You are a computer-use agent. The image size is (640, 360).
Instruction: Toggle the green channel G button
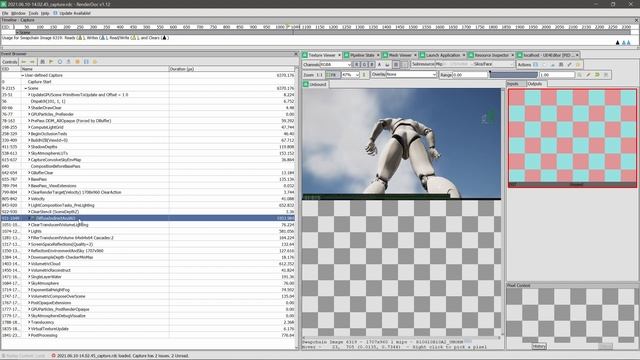click(x=364, y=64)
